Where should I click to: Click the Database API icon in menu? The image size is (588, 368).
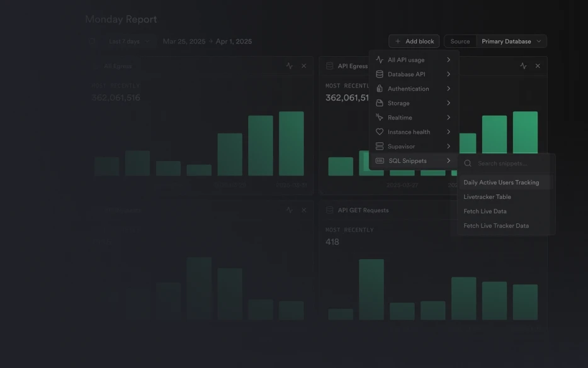380,74
